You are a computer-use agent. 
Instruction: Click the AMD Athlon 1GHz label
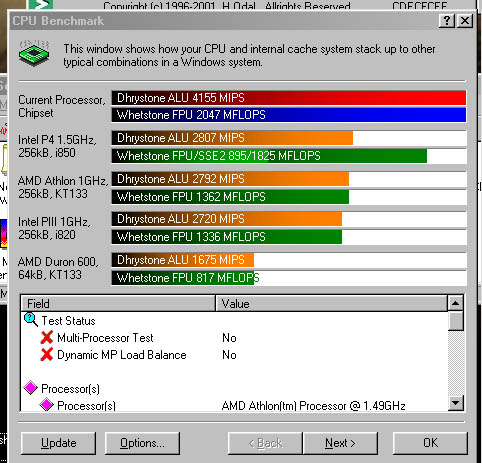[63, 187]
